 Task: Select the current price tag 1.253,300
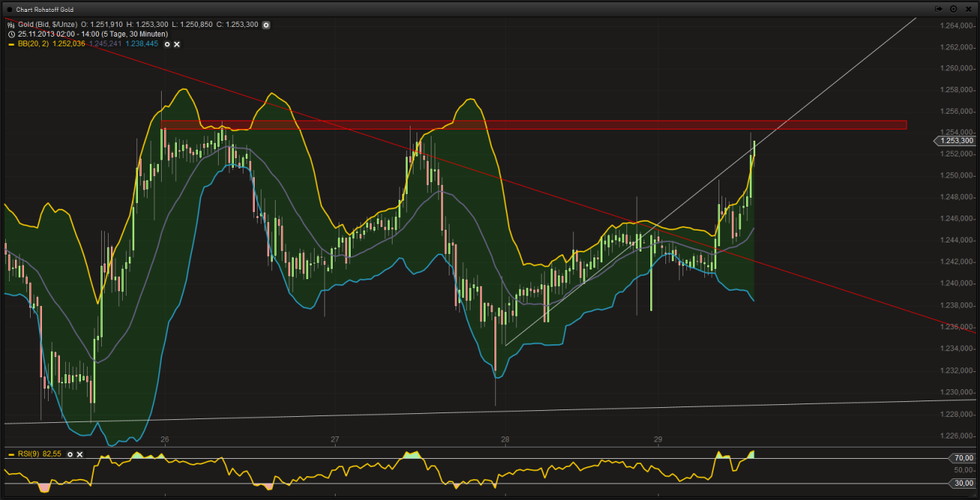pyautogui.click(x=955, y=141)
